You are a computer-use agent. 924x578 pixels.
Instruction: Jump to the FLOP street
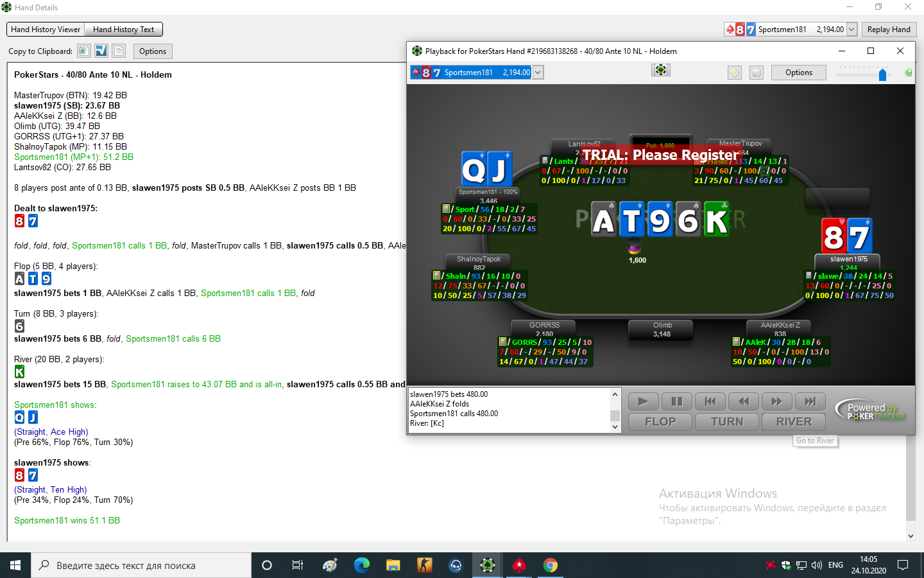660,422
